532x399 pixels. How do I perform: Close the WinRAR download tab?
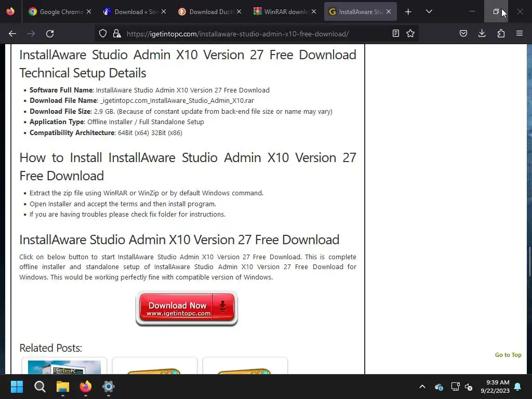pos(314,11)
